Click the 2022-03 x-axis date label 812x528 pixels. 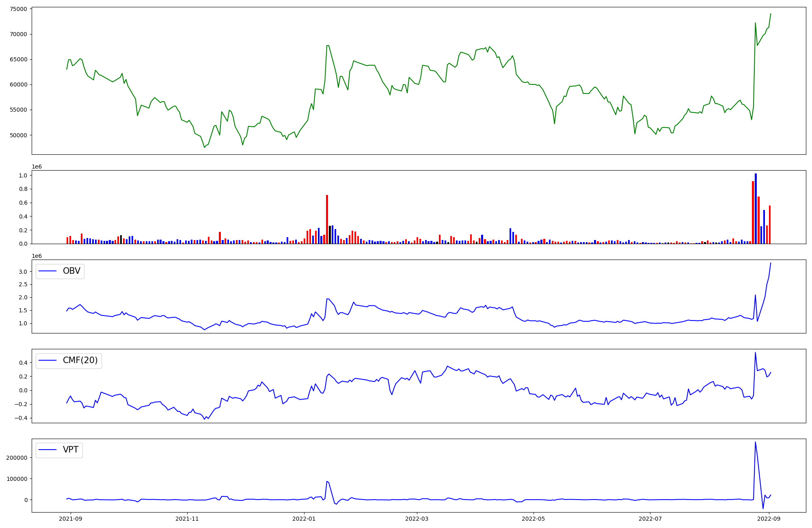pos(417,519)
